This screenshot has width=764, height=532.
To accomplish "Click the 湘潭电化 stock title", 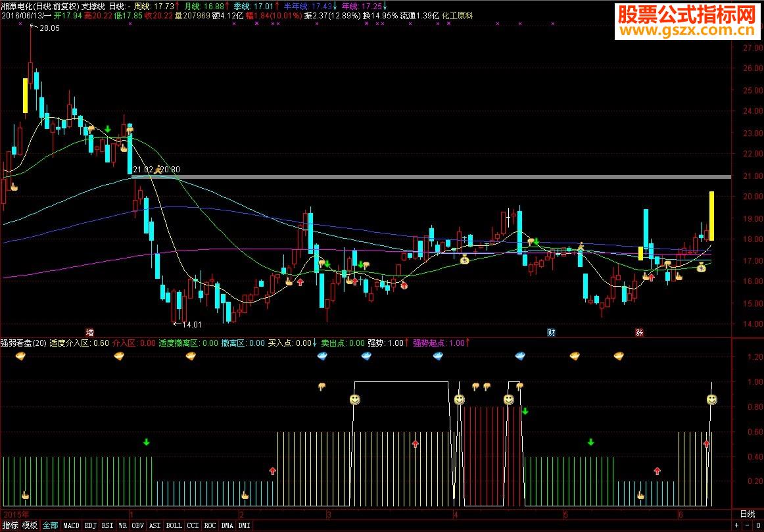I will [16, 6].
